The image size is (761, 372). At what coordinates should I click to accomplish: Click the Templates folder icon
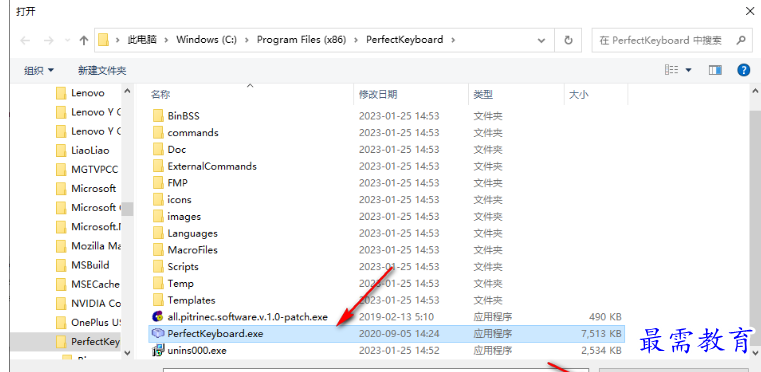pyautogui.click(x=158, y=300)
